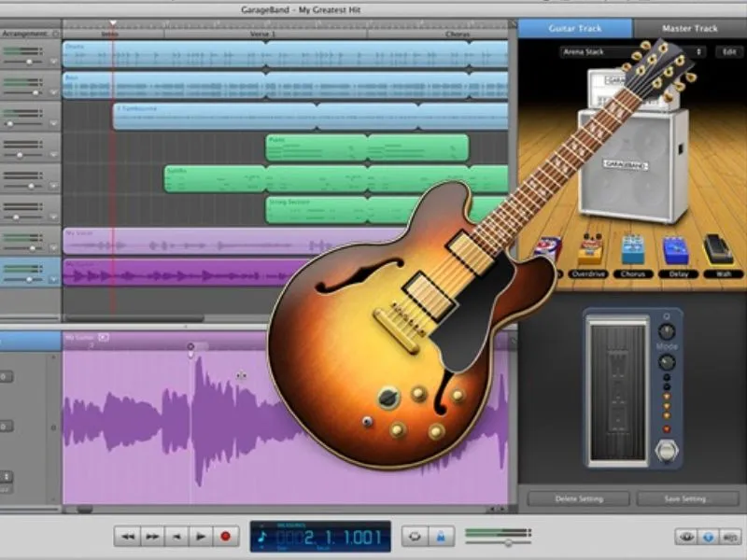Expand the Synths track header arrow
Image resolution: width=747 pixels, height=560 pixels.
tap(53, 186)
